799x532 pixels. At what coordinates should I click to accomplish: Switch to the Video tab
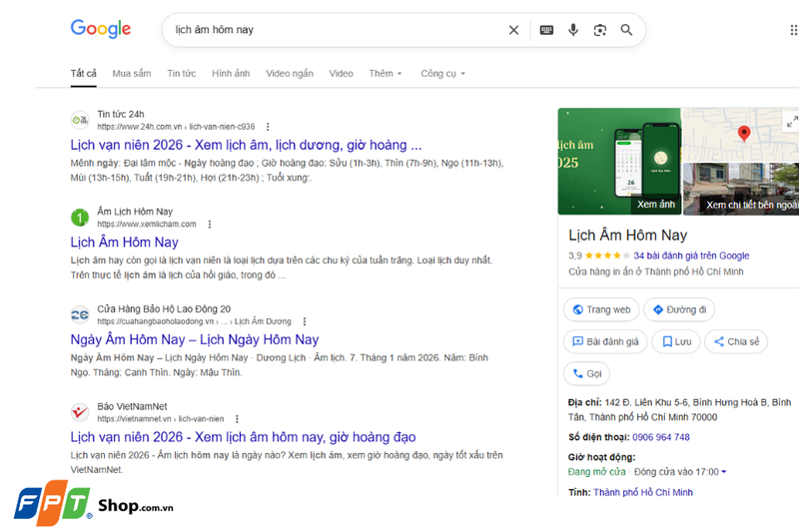341,73
